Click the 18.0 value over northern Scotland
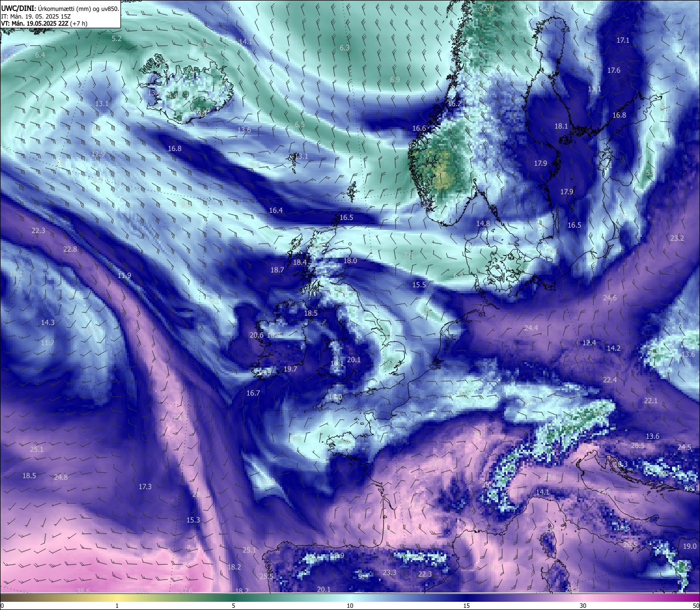Image resolution: width=700 pixels, height=610 pixels. [x=350, y=260]
